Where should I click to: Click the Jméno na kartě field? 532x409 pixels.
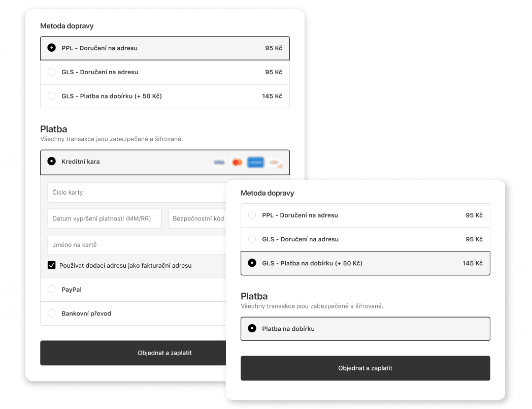(137, 244)
